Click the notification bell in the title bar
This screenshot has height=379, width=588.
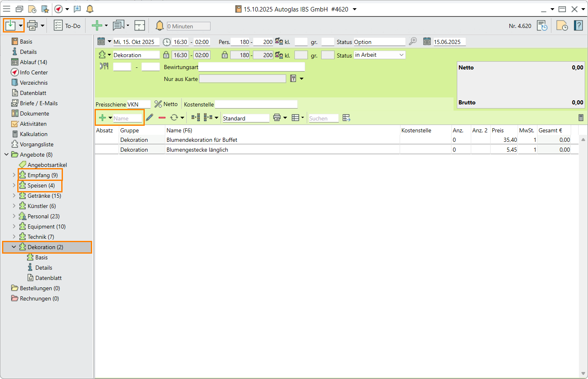(x=90, y=9)
